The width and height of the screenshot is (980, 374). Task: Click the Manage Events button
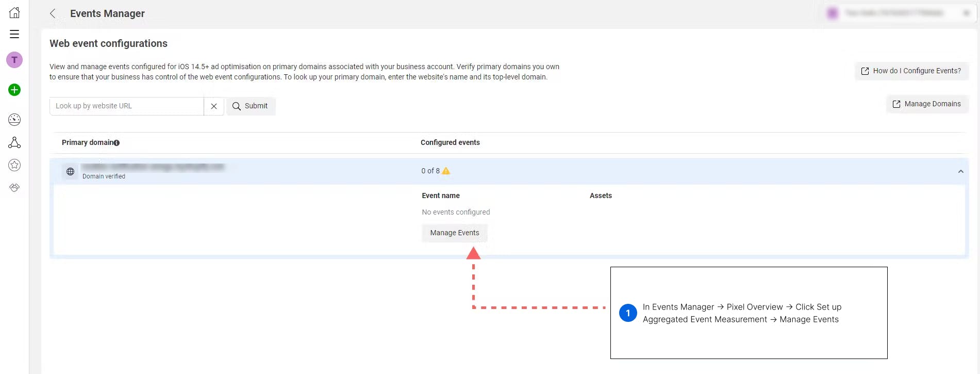(x=455, y=233)
